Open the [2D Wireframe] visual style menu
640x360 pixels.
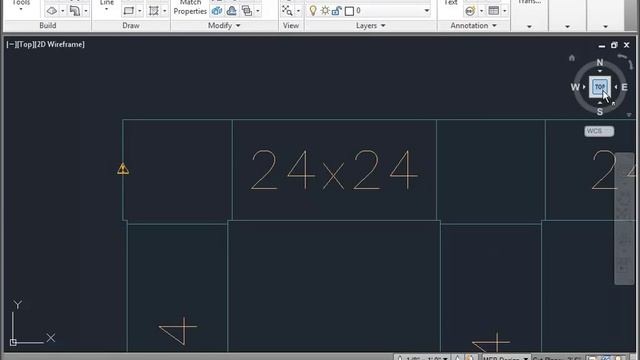coord(60,44)
